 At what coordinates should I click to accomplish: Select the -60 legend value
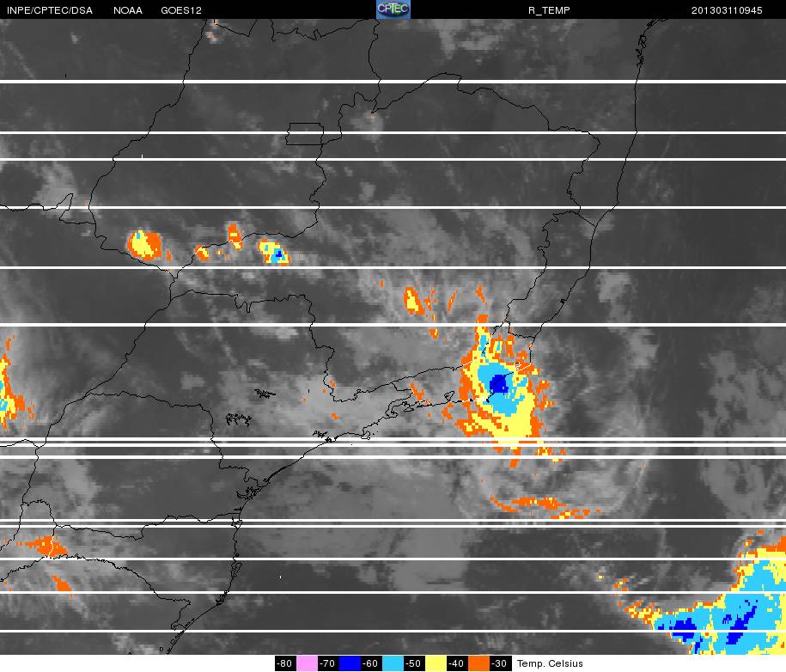371,663
